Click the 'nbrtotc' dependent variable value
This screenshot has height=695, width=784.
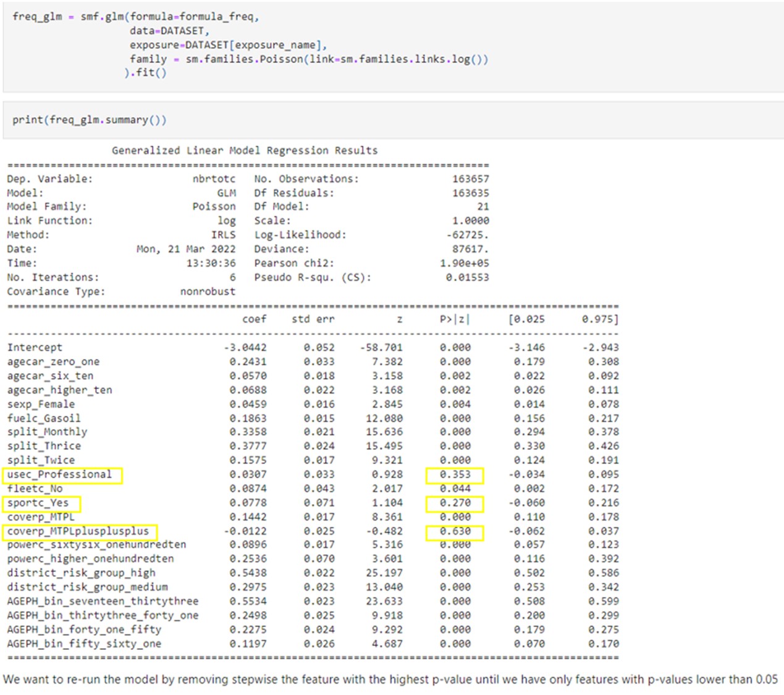214,179
